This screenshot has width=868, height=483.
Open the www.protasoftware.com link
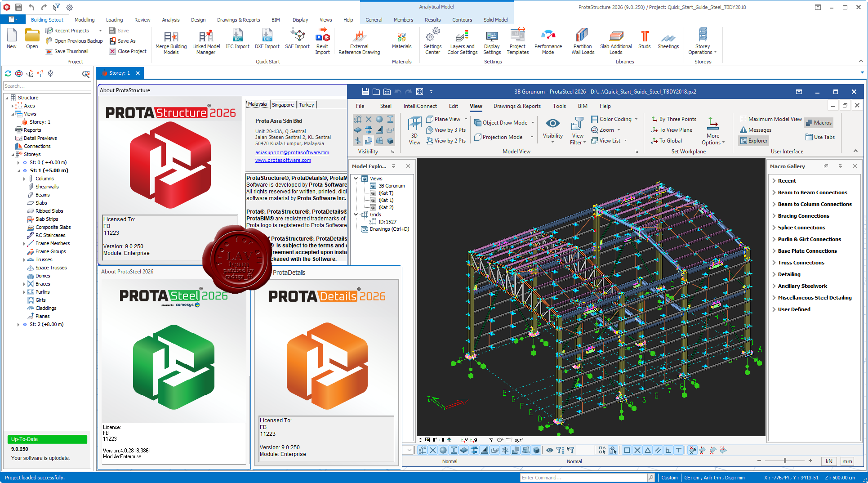click(283, 160)
